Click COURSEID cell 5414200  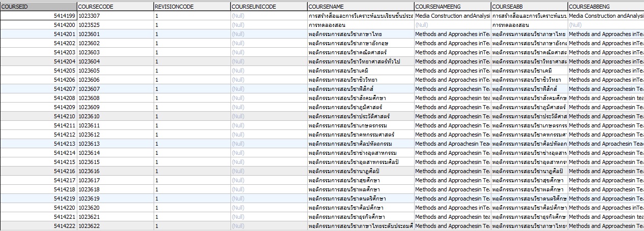pyautogui.click(x=38, y=25)
